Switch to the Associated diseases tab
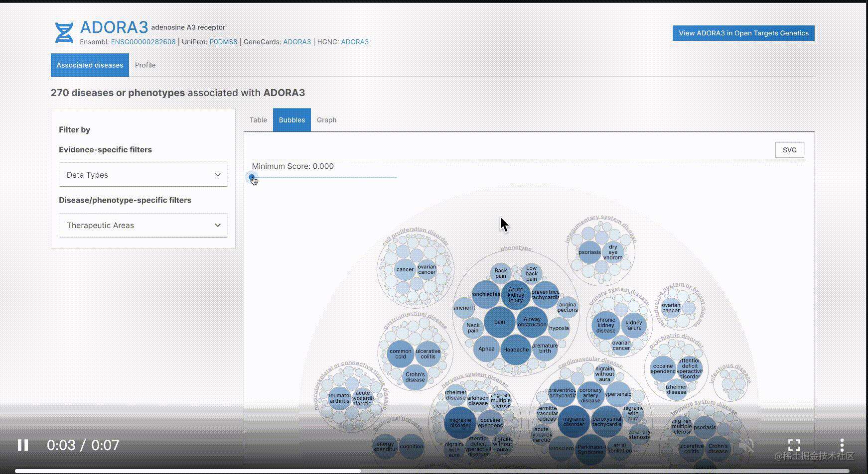The height and width of the screenshot is (474, 868). 90,65
